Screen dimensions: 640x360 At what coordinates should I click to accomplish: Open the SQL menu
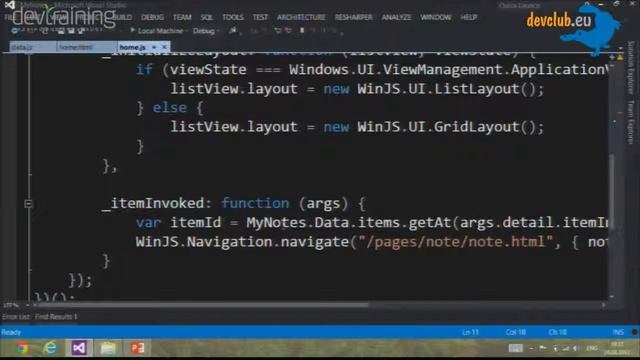click(x=207, y=17)
